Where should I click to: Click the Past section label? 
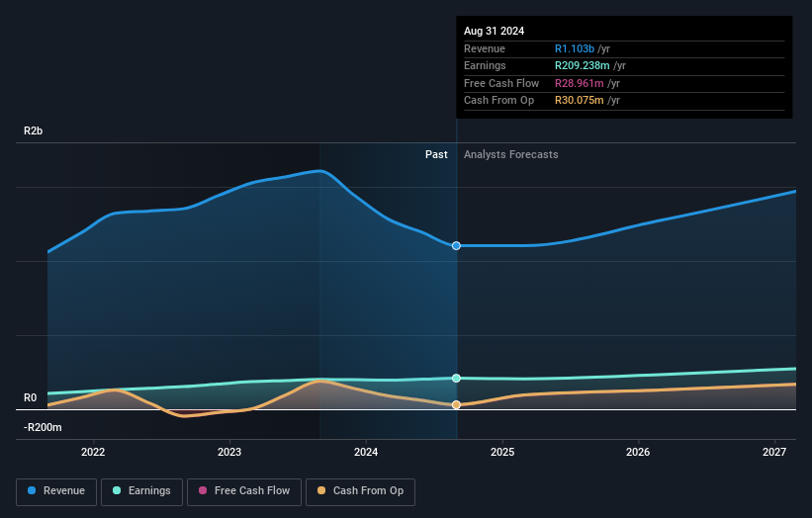coord(436,155)
